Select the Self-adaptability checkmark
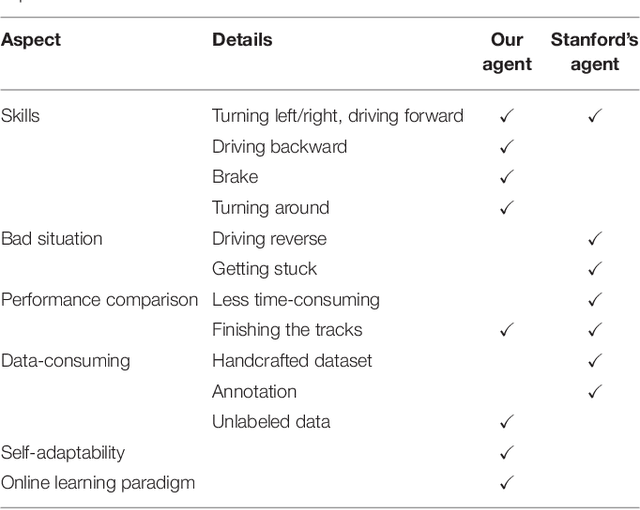Screen dimensions: 640x510 pyautogui.click(x=506, y=453)
